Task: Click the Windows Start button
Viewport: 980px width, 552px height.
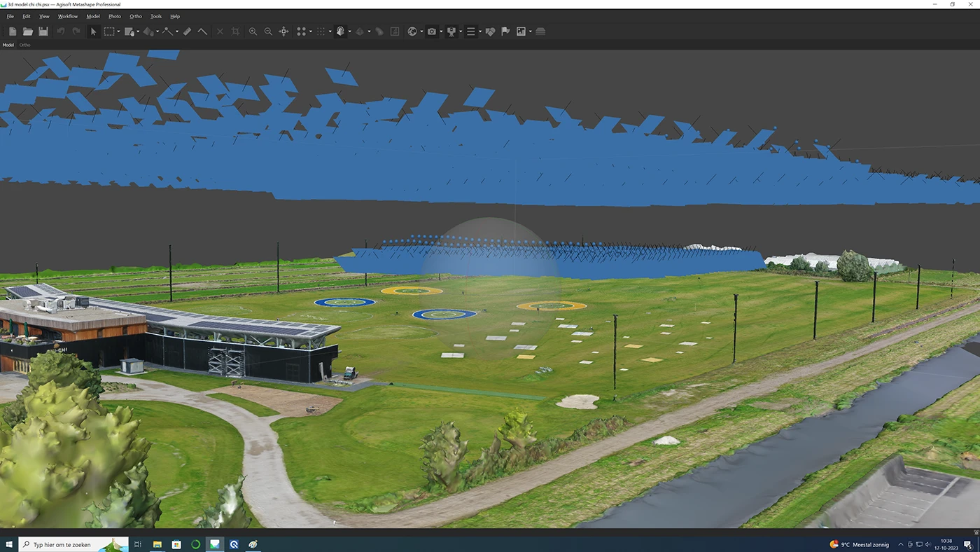Action: coord(10,544)
